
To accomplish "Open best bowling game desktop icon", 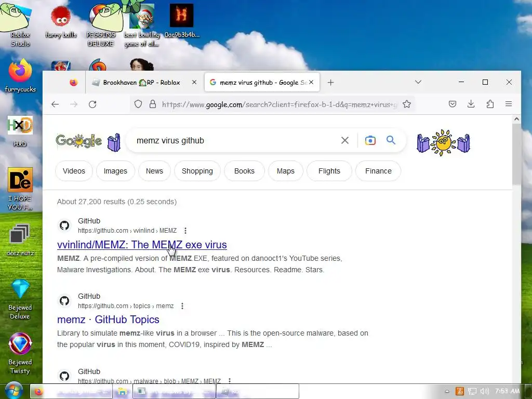I will 142,25.
